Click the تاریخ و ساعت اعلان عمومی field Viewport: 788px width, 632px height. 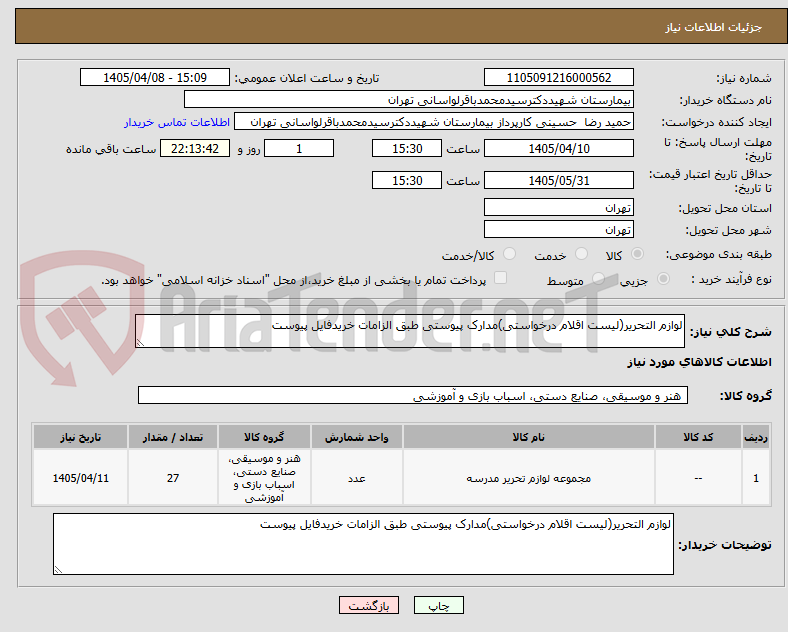click(155, 78)
